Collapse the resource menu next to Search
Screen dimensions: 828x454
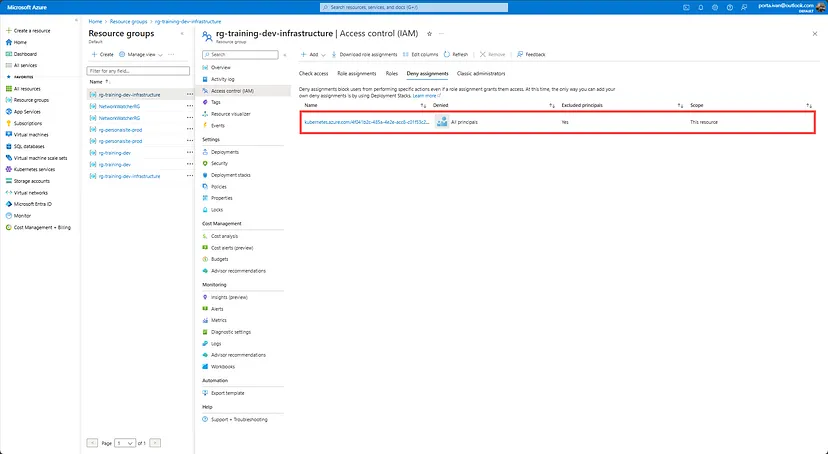285,55
